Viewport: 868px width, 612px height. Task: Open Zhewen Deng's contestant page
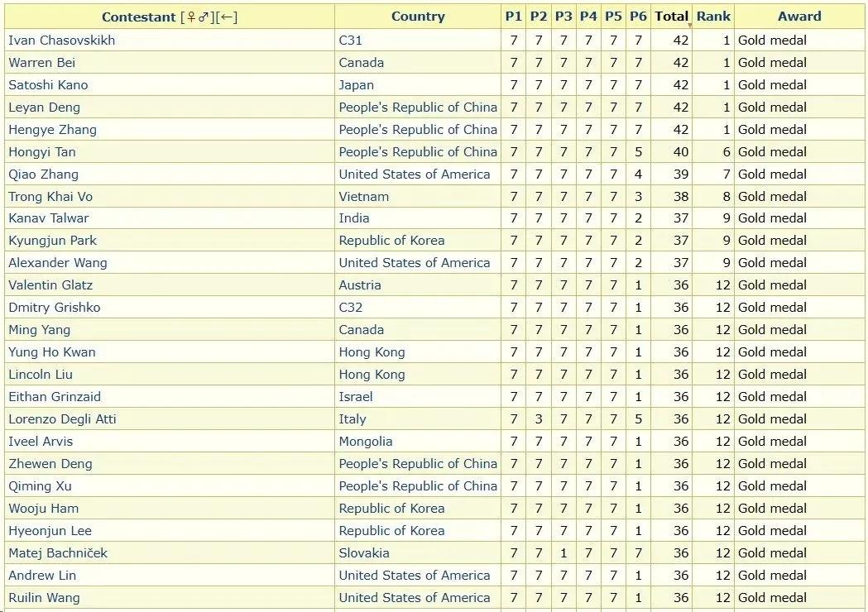(x=50, y=464)
